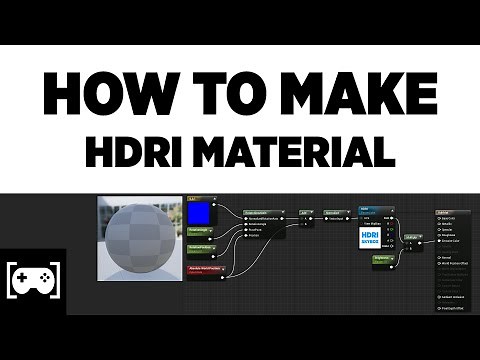Collapse the blue constant vector node with its header arrow
This screenshot has height=360, width=480.
coord(214,199)
